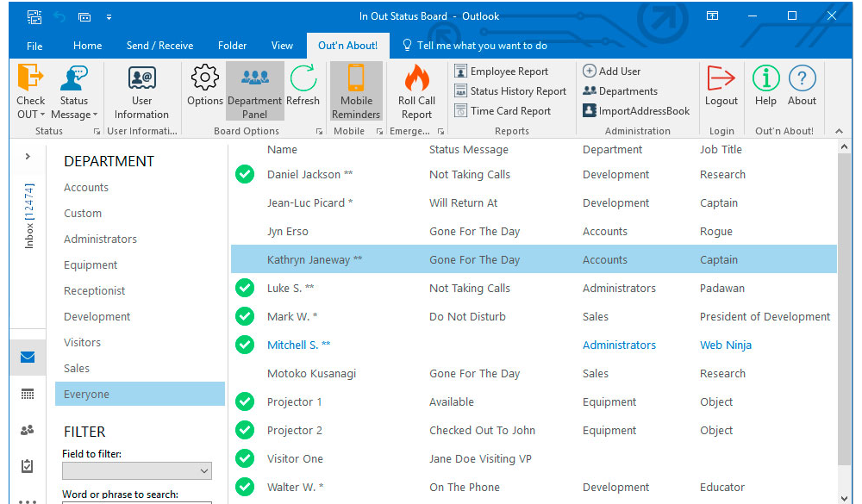The height and width of the screenshot is (504, 862).
Task: Open the File menu tab
Action: [x=34, y=46]
